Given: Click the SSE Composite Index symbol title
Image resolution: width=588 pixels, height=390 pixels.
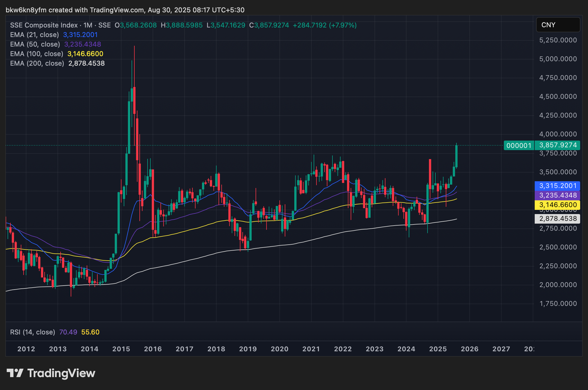Looking at the screenshot, I should pos(44,25).
